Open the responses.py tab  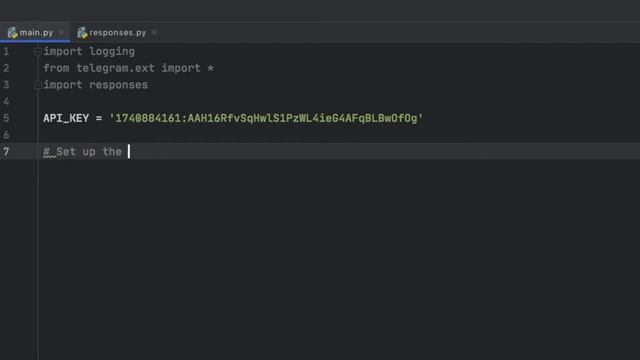118,33
